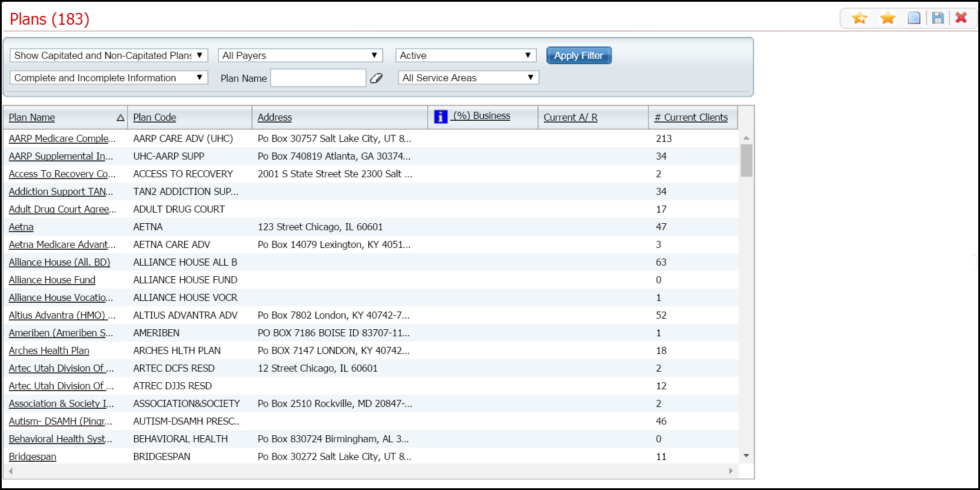Viewport: 980px width, 490px height.
Task: Open Complete and Incomplete Information dropdown
Action: 109,78
